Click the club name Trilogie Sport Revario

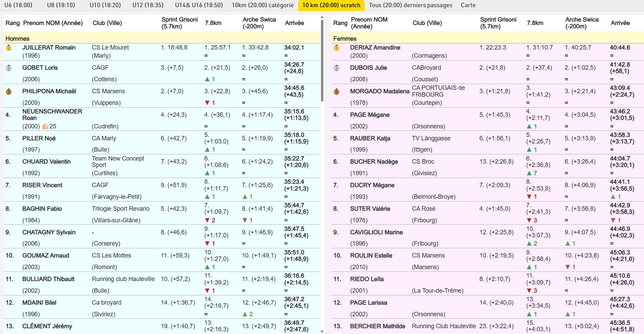pos(121,209)
